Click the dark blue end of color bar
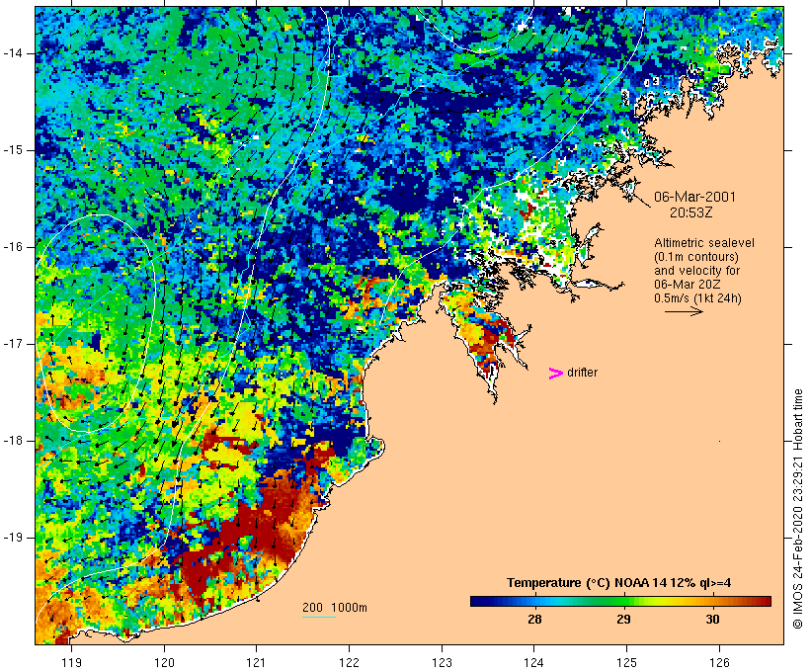 pos(476,601)
